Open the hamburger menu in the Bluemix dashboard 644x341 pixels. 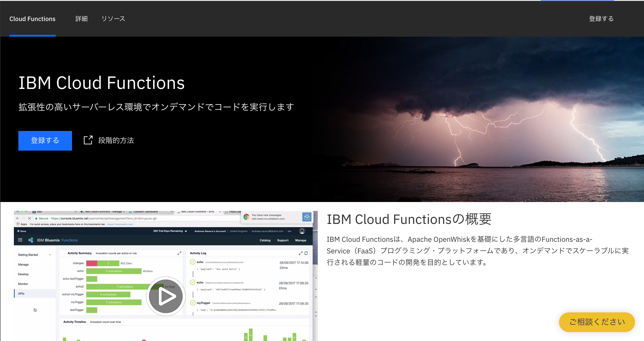click(x=20, y=240)
